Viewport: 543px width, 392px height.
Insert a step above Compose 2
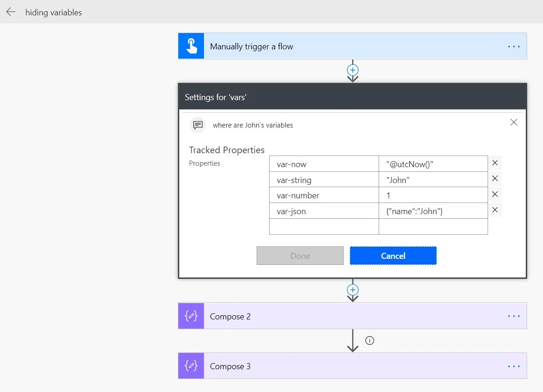(353, 290)
